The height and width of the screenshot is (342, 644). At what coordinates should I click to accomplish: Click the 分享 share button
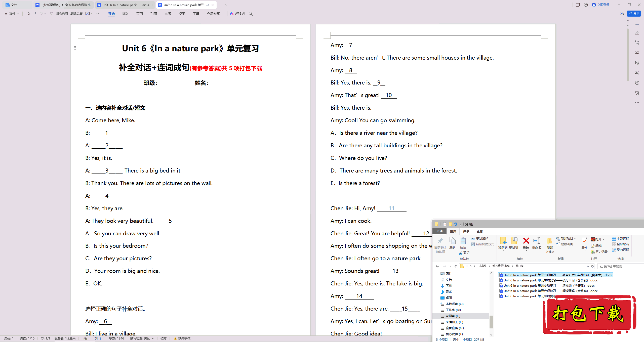pyautogui.click(x=634, y=14)
